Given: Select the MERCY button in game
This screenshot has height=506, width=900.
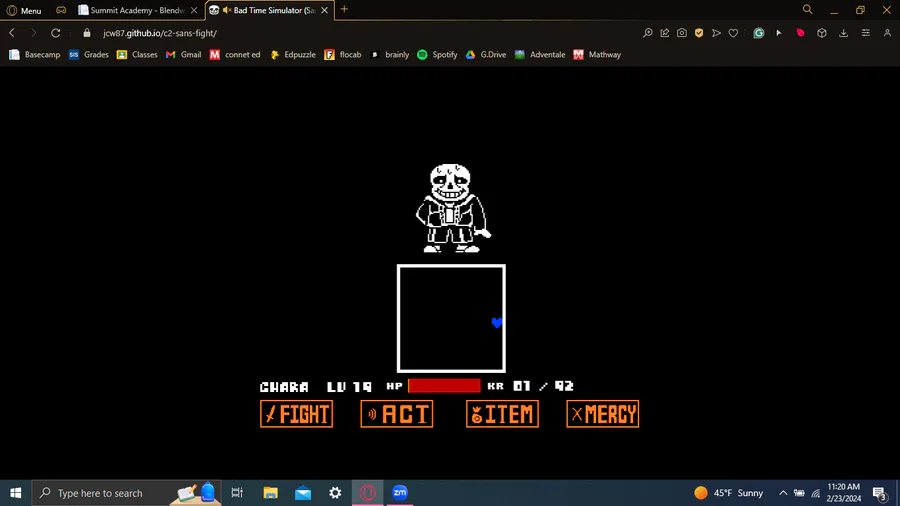Looking at the screenshot, I should 603,414.
